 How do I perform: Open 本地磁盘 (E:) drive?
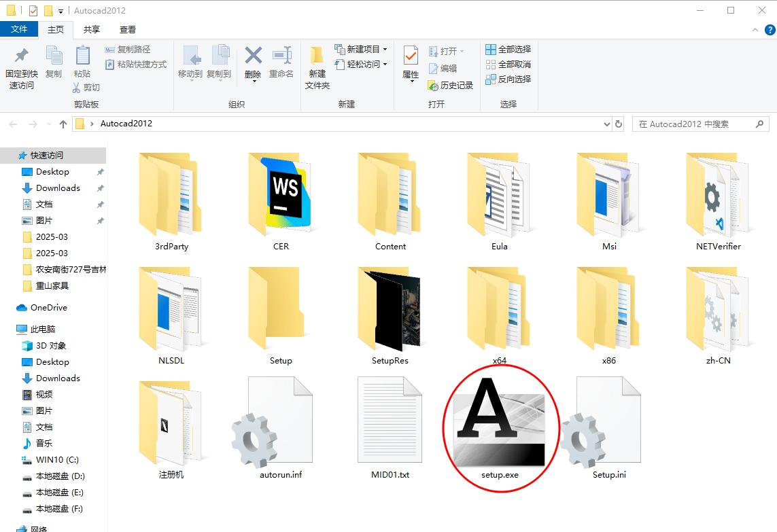[53, 493]
